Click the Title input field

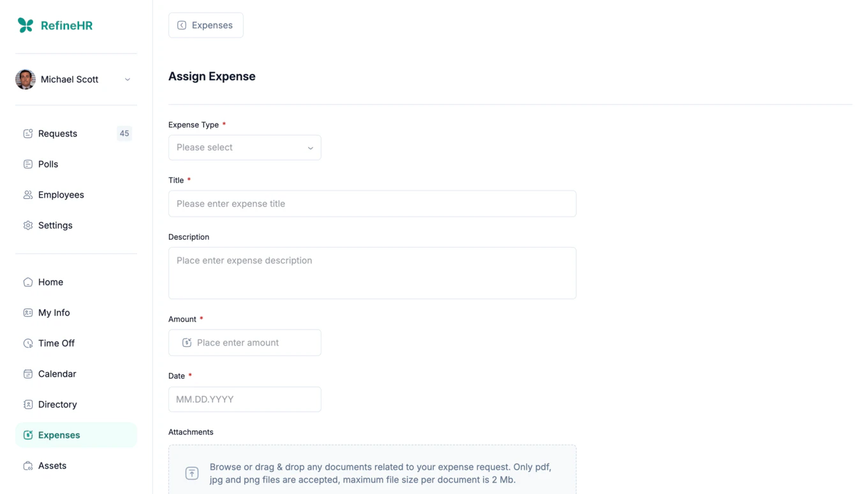(372, 203)
